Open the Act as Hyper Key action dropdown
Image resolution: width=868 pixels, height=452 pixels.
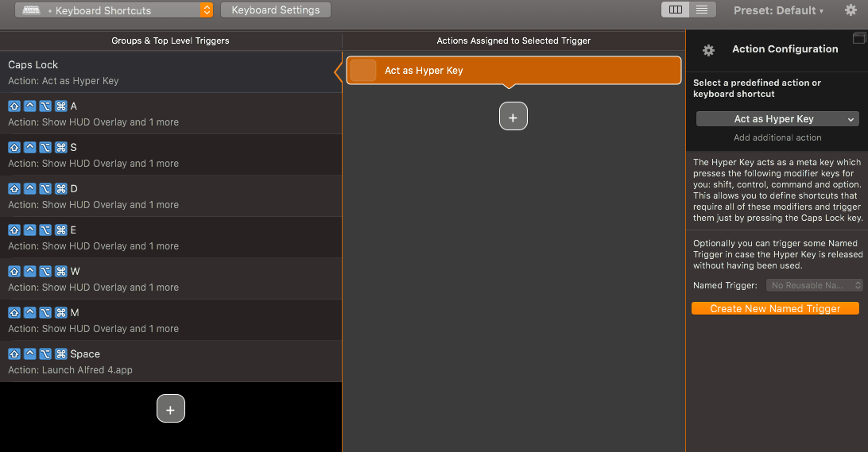click(777, 119)
